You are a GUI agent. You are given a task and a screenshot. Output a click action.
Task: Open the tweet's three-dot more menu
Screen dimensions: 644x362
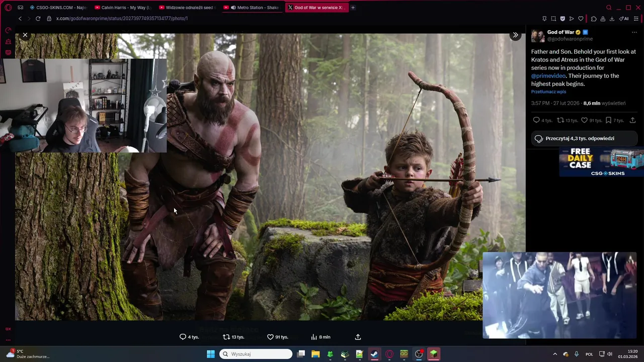(634, 32)
